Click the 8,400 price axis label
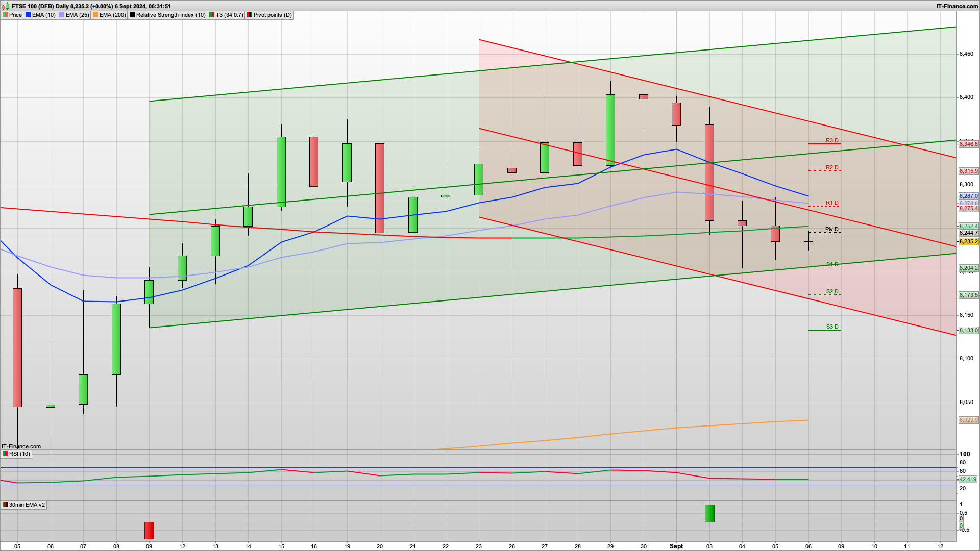The image size is (980, 551). (x=966, y=97)
